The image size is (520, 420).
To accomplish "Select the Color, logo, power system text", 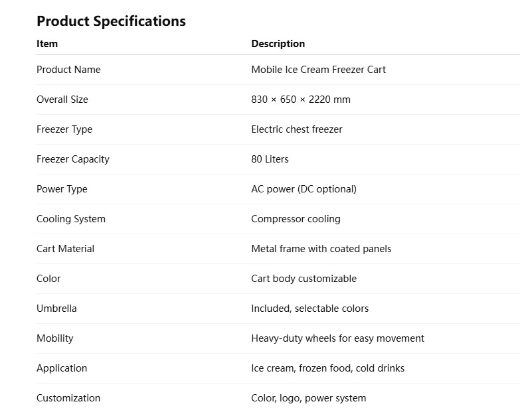I will pyautogui.click(x=308, y=398).
